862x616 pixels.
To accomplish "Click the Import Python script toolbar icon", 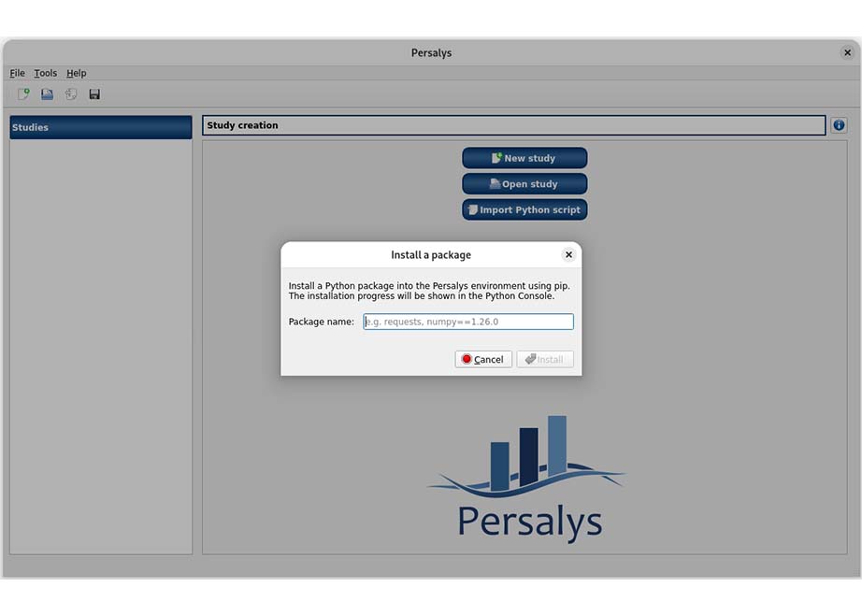I will click(x=71, y=94).
